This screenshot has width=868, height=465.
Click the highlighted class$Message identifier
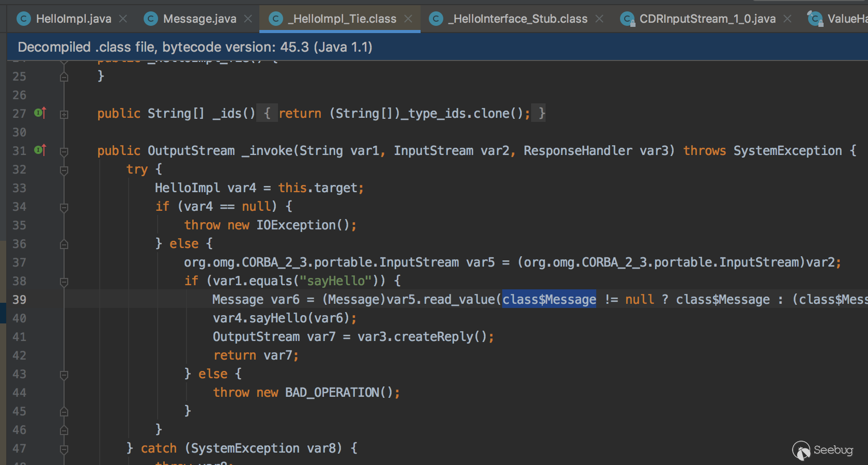pyautogui.click(x=549, y=300)
